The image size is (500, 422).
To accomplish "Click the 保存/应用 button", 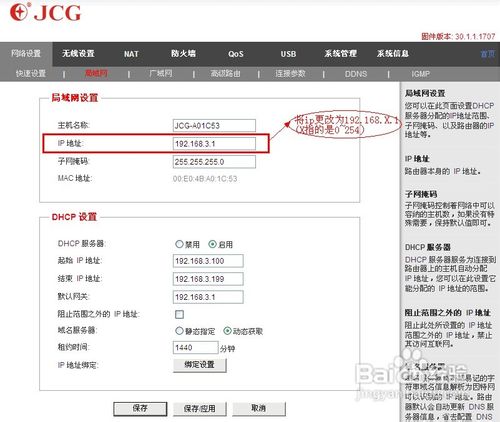I will pyautogui.click(x=200, y=408).
